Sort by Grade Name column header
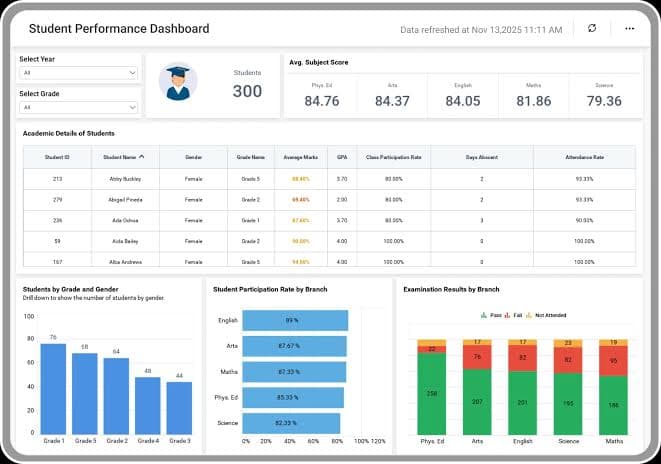 (251, 157)
